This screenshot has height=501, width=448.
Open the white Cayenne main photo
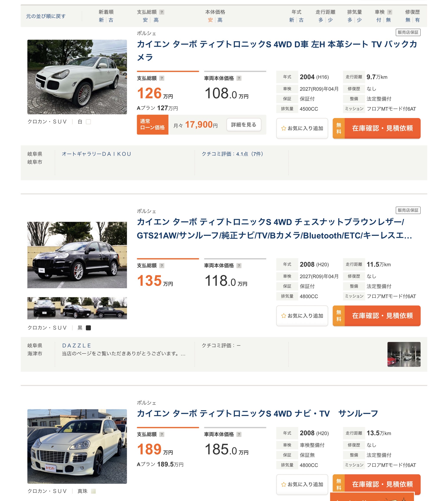[77, 77]
